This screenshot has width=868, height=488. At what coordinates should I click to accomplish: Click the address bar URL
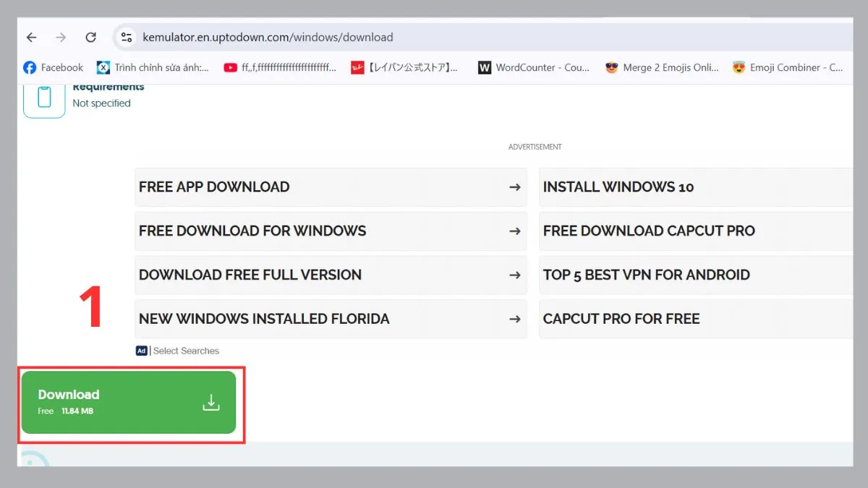point(268,38)
